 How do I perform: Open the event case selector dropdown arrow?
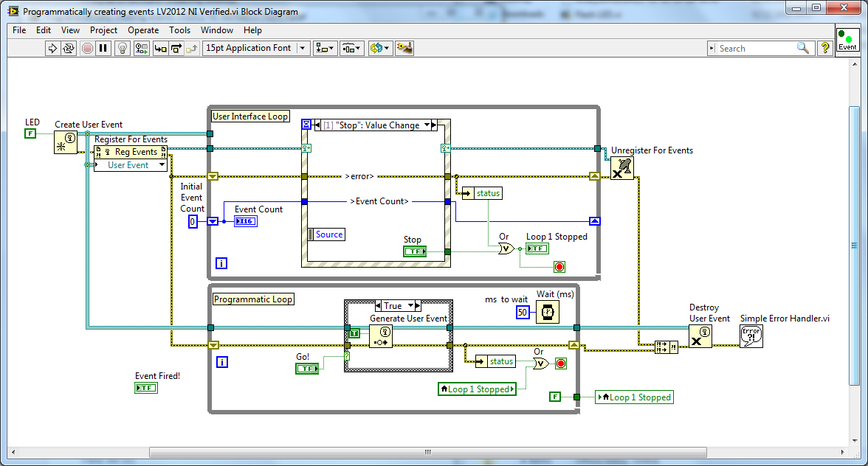click(x=427, y=125)
